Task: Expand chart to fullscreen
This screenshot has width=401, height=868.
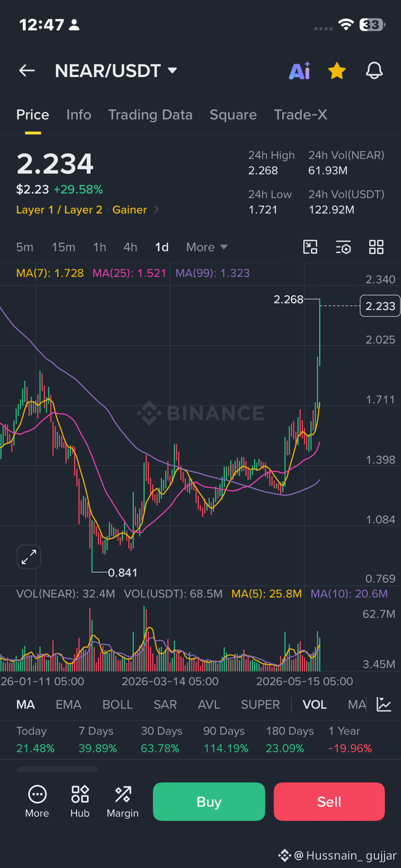Action: point(29,557)
